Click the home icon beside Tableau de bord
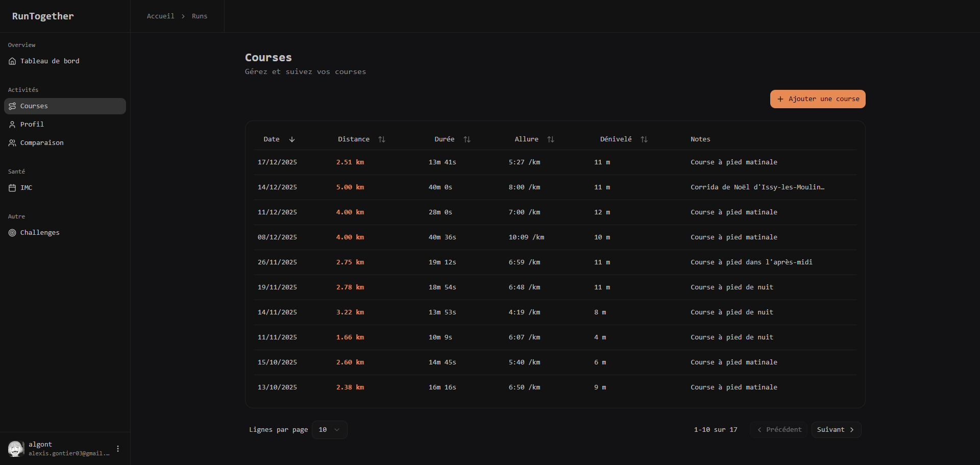Image resolution: width=980 pixels, height=465 pixels. pyautogui.click(x=12, y=61)
